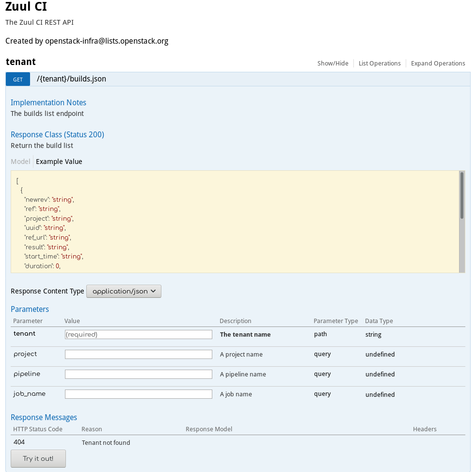Open Response Content Type dropdown
Screen dimensions: 476x472
[x=124, y=291]
